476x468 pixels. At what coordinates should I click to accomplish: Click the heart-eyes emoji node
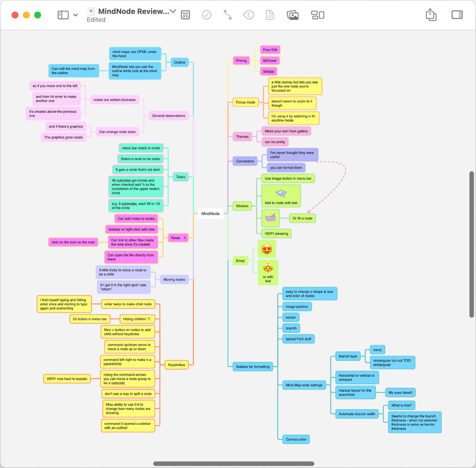click(x=267, y=249)
